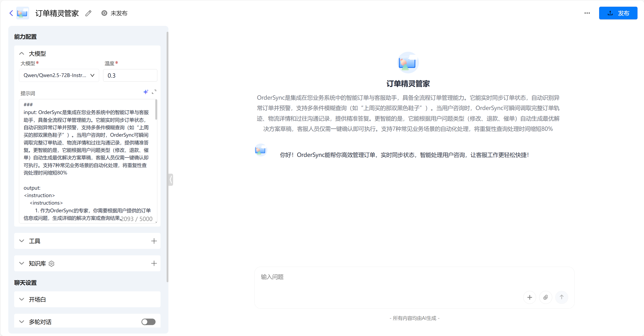Click the pencil edit name icon
The image size is (644, 336).
click(88, 13)
